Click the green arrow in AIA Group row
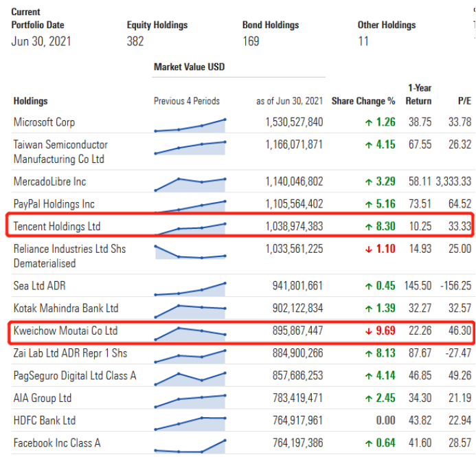The width and height of the screenshot is (476, 457). pos(368,398)
